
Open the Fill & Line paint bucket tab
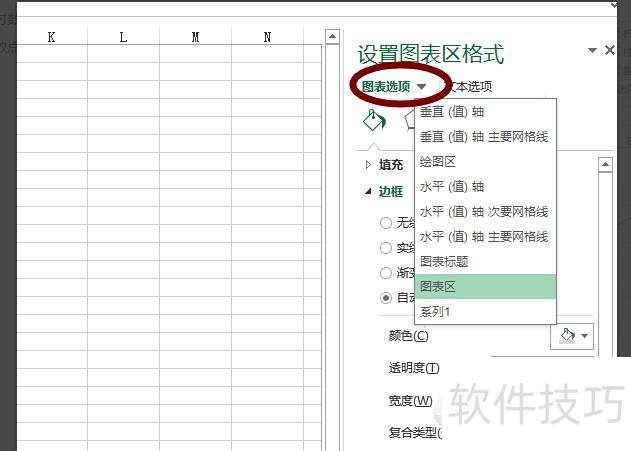pos(374,121)
